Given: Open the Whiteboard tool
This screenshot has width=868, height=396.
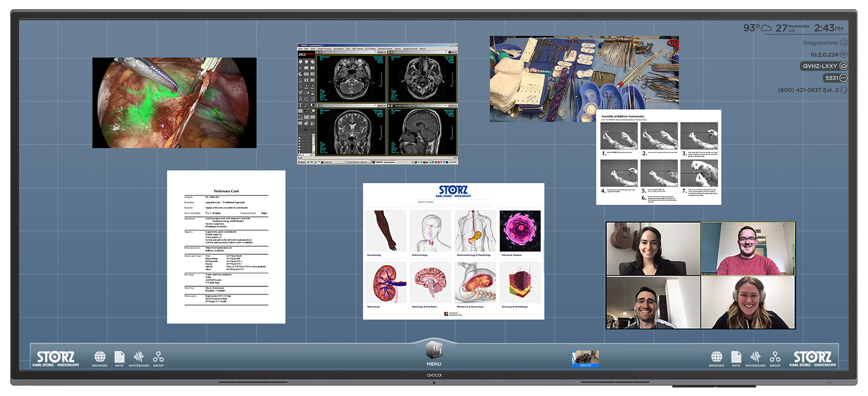Looking at the screenshot, I should 139,357.
